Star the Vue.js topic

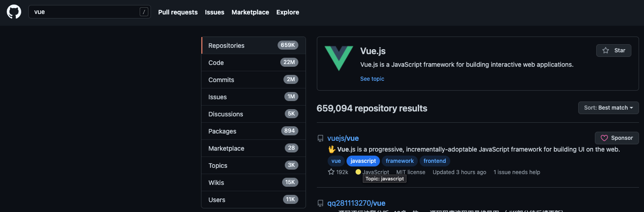(613, 51)
